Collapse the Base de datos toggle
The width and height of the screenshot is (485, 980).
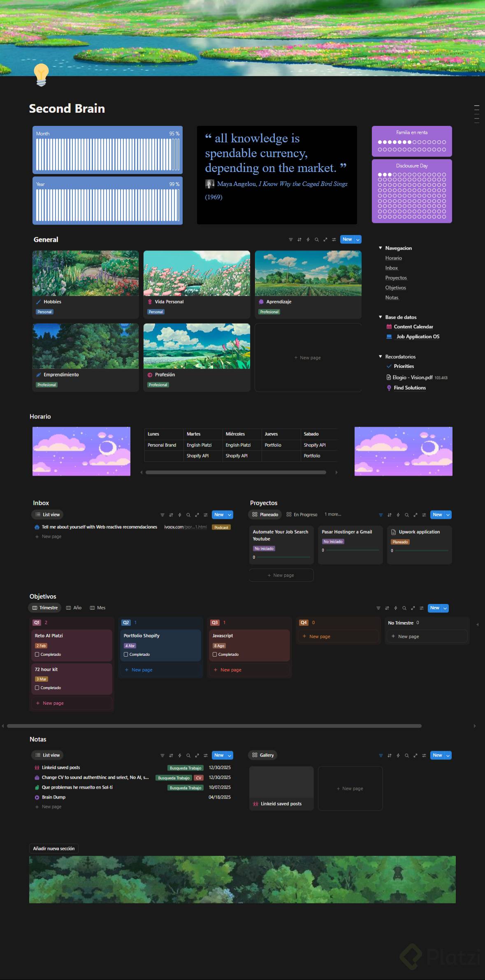[x=381, y=317]
